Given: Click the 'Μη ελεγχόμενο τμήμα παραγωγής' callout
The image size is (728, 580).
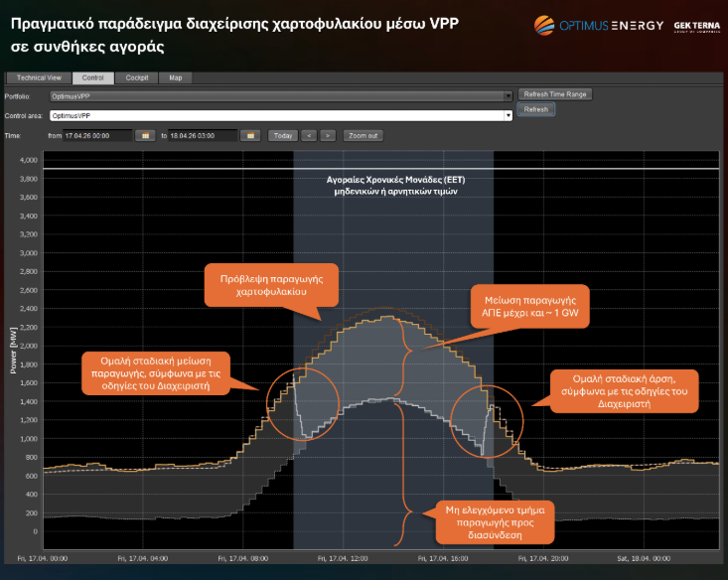Looking at the screenshot, I should [495, 522].
